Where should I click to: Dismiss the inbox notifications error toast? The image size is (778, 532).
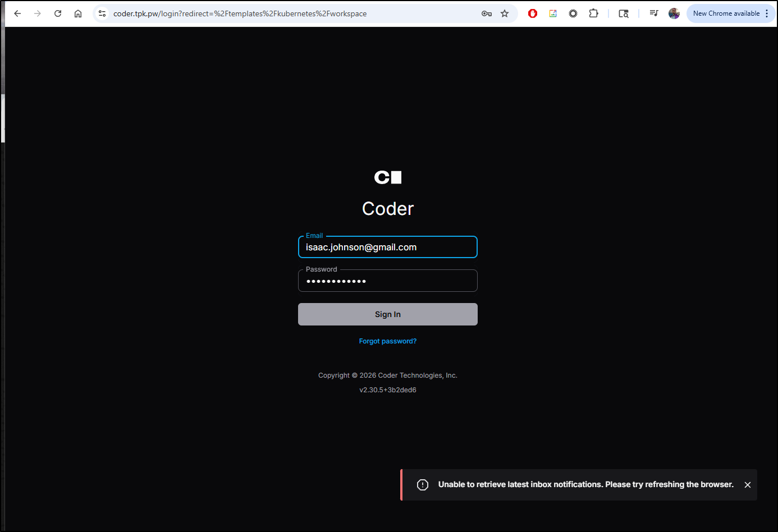coord(747,484)
